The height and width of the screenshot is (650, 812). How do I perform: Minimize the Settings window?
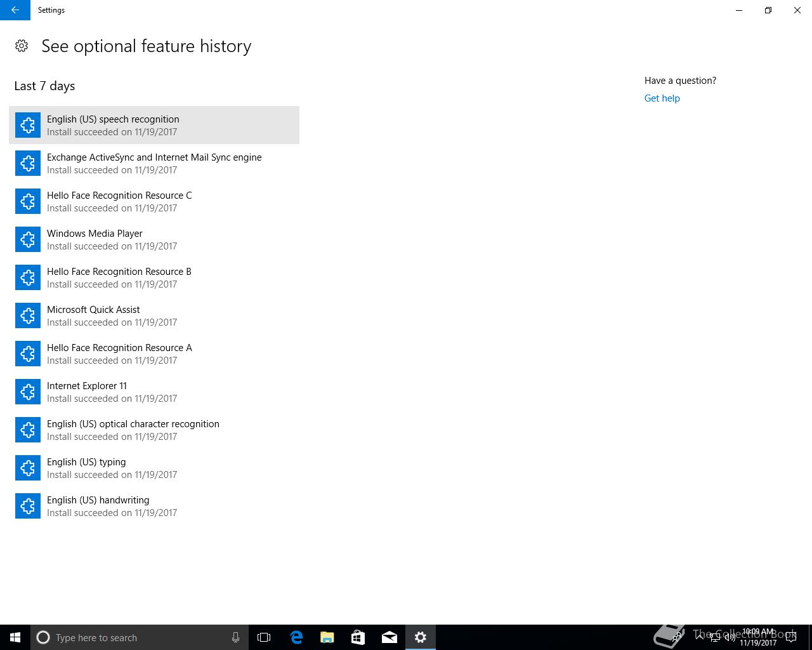[739, 10]
